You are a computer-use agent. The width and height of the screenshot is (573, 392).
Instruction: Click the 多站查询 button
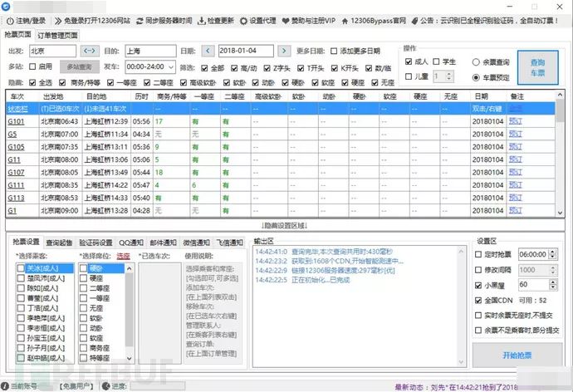point(79,66)
